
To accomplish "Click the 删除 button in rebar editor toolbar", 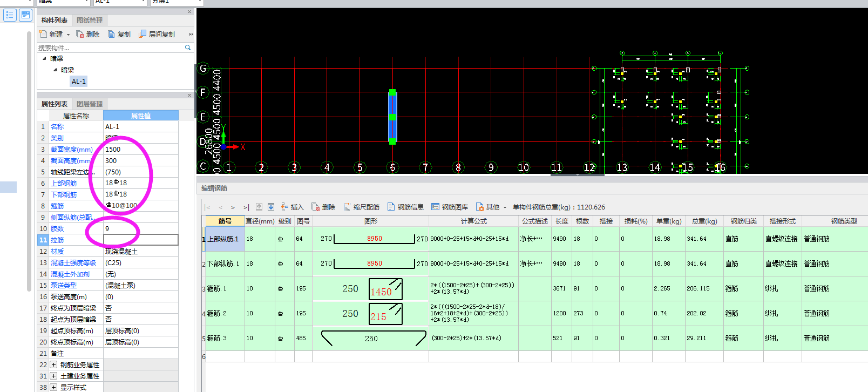I will 323,207.
